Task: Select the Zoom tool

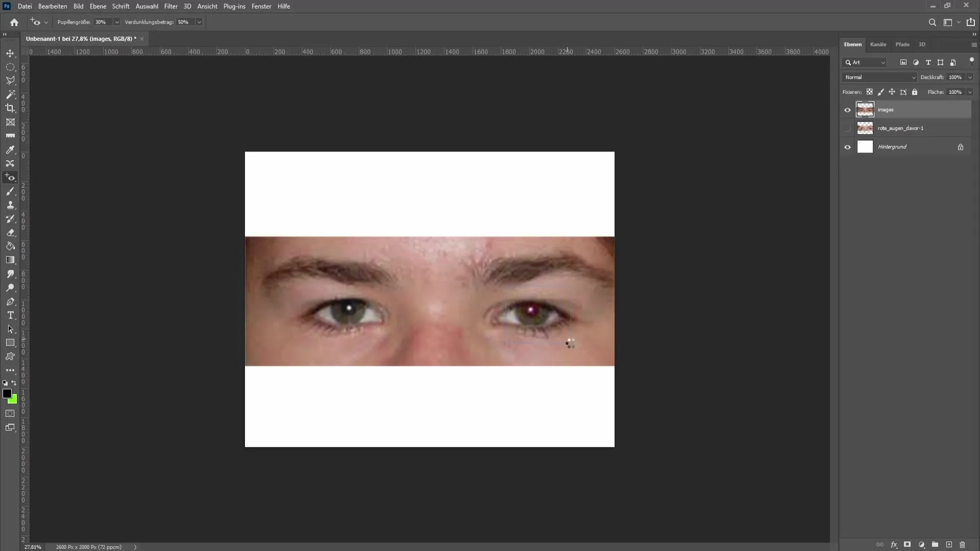Action: click(x=9, y=288)
